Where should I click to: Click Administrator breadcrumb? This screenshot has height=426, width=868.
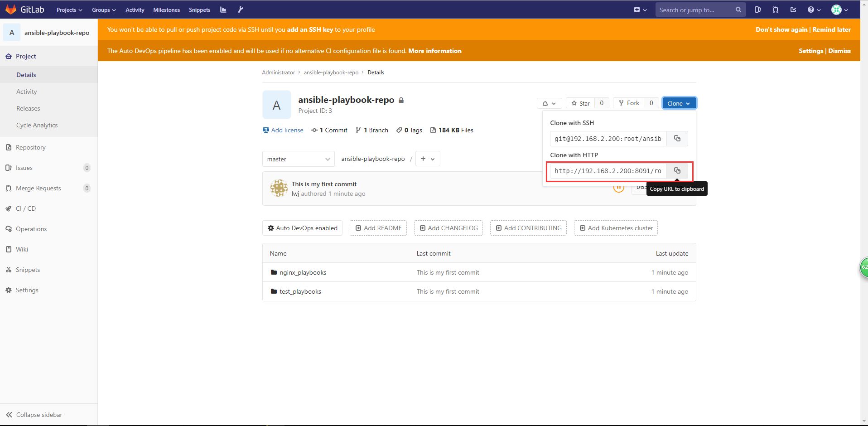(278, 73)
